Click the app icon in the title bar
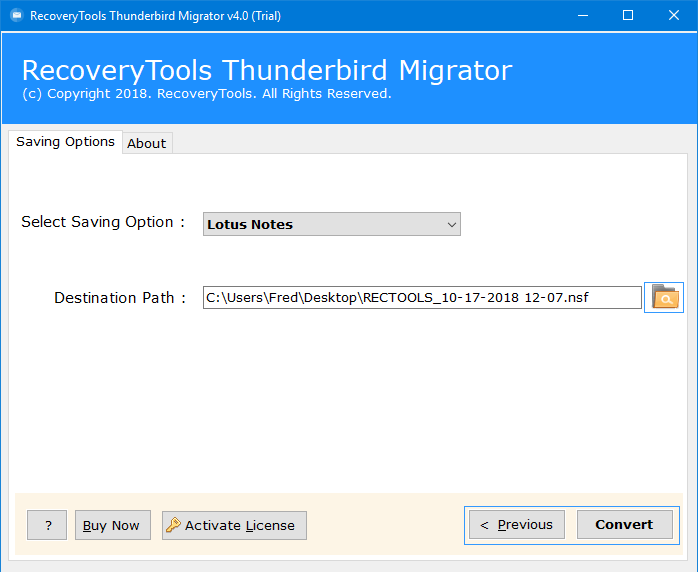 click(17, 16)
